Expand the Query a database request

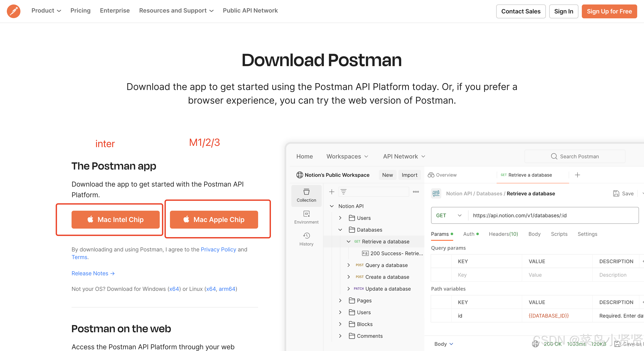coord(348,265)
